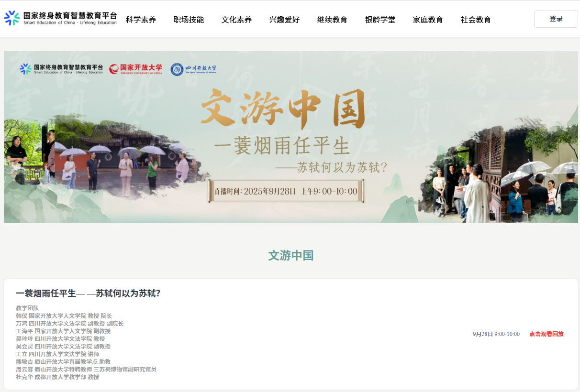Click the broadcast time scroll on the banner
Image resolution: width=580 pixels, height=392 pixels.
tap(286, 191)
